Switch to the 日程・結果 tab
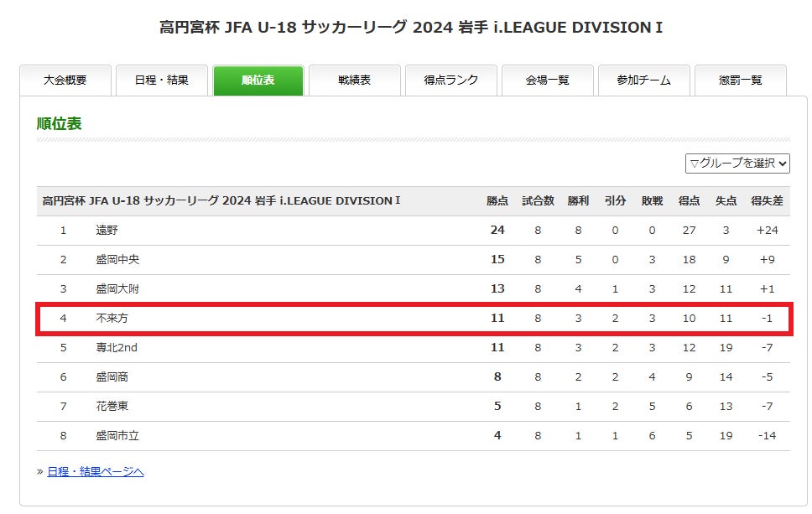 [162, 80]
